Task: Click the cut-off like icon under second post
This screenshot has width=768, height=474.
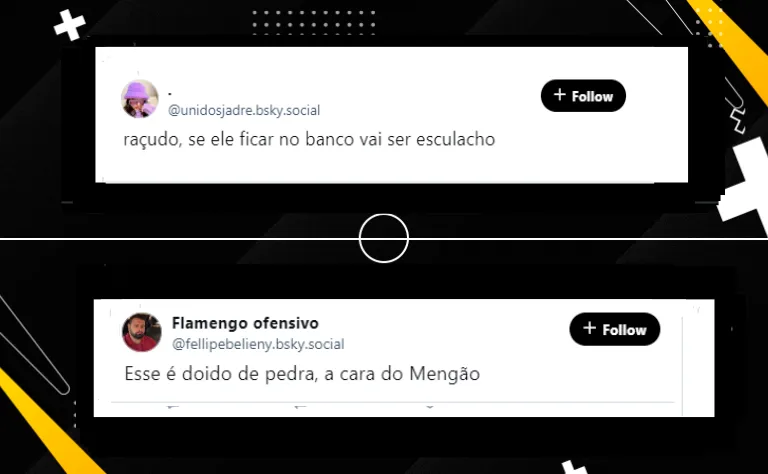Action: (x=430, y=407)
